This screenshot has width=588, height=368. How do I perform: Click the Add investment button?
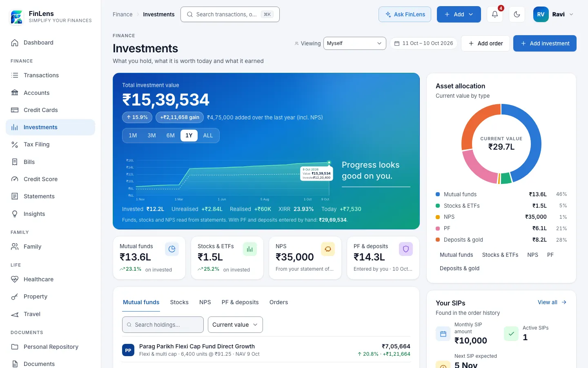click(x=545, y=43)
